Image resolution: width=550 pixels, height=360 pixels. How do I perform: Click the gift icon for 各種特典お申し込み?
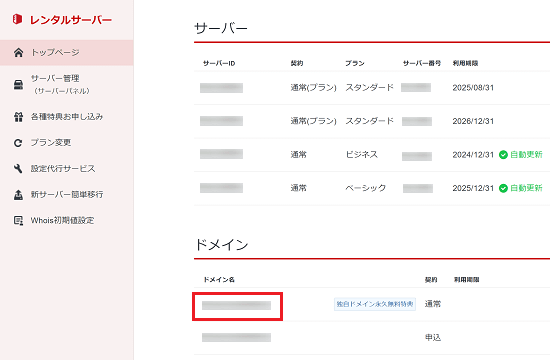click(18, 117)
